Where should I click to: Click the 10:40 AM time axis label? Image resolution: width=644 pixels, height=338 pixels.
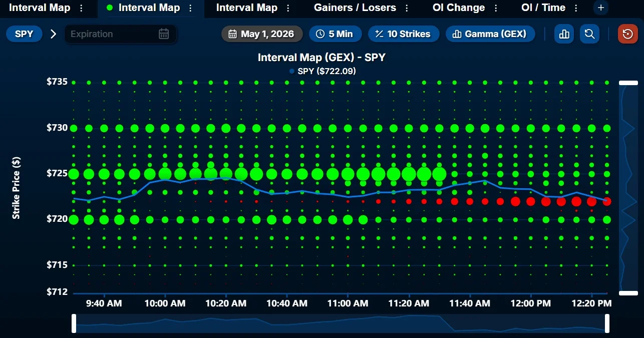pos(286,303)
